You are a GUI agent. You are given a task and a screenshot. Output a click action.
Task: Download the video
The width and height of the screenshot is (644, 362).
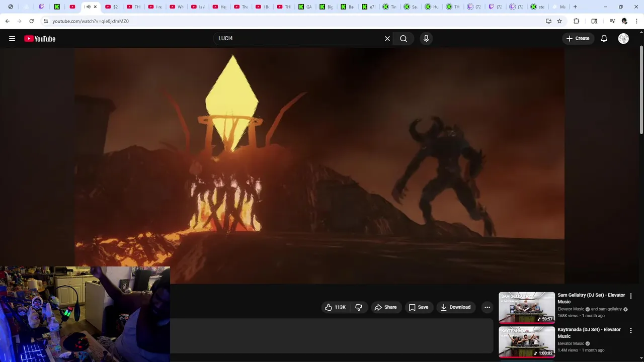[x=455, y=307]
